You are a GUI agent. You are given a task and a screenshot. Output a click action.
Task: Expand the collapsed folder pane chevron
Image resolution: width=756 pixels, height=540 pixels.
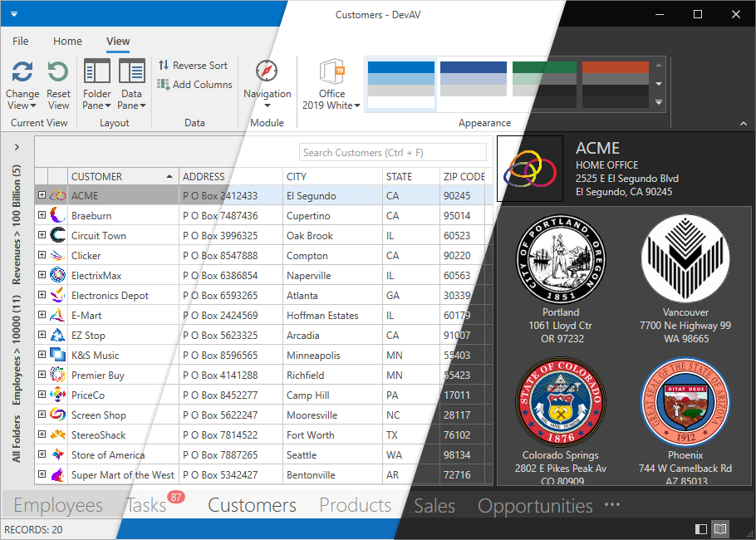click(x=17, y=147)
